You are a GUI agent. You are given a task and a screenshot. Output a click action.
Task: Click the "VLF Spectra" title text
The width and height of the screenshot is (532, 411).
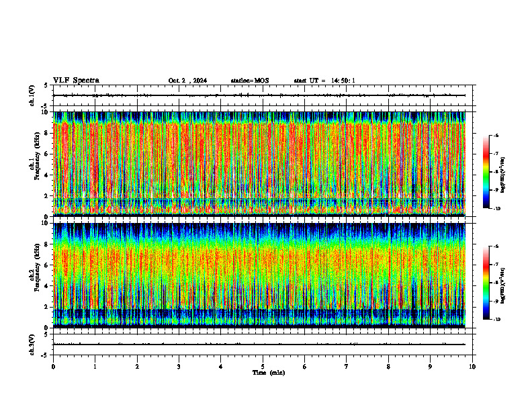point(76,81)
